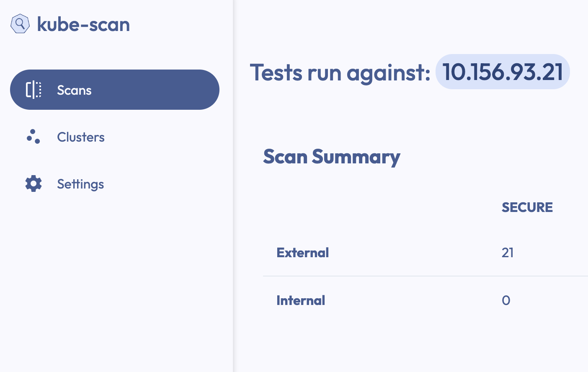The width and height of the screenshot is (588, 372).
Task: Click the highlighted pill background right of Scans
Action: point(168,90)
